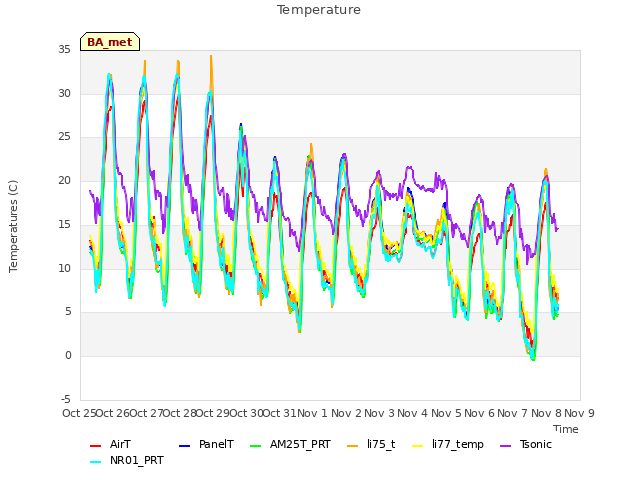Click the orange li75_t legend color marker

[x=352, y=446]
